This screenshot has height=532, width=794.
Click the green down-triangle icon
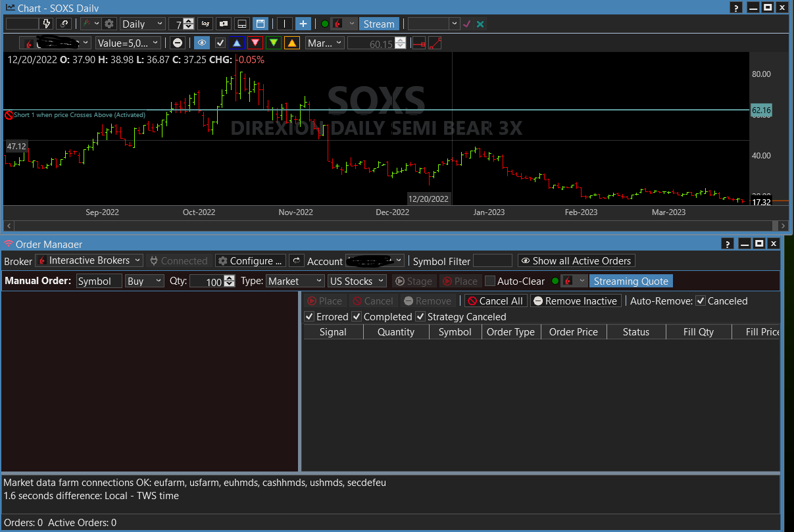[x=274, y=43]
